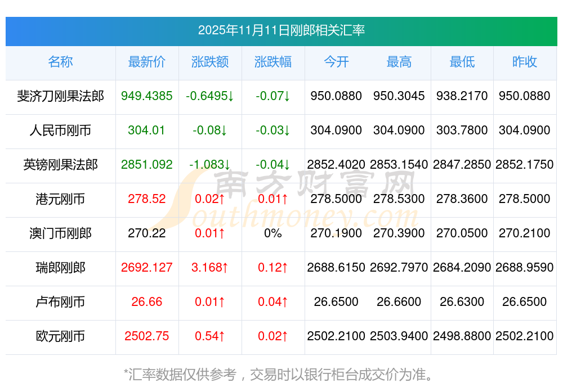Click the latest price 26.66
Image resolution: width=563 pixels, height=392 pixels.
coord(147,301)
